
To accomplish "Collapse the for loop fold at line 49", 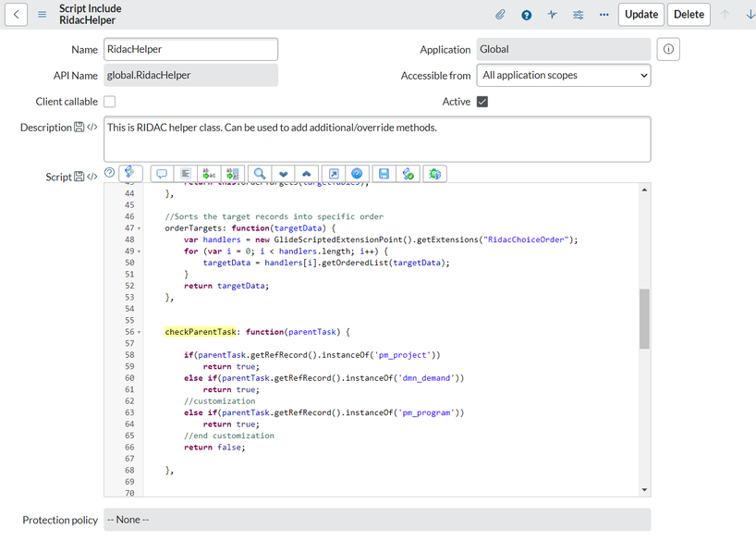I will 140,252.
